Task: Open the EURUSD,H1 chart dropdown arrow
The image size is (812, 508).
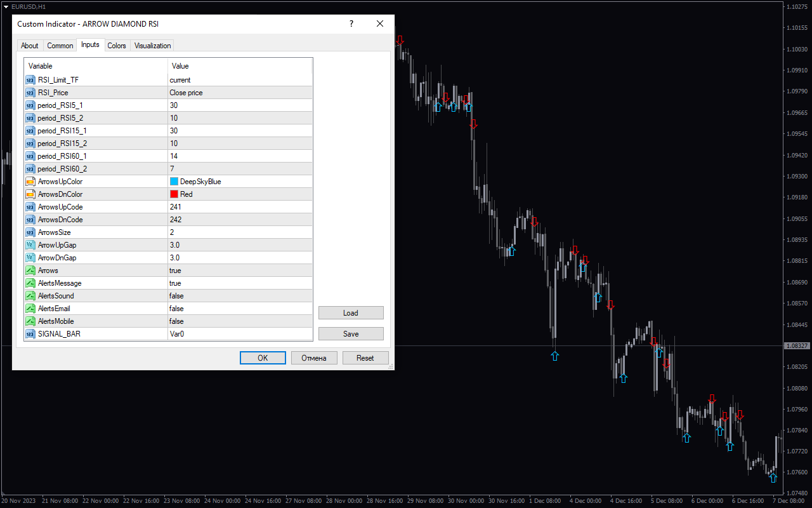Action: click(6, 6)
